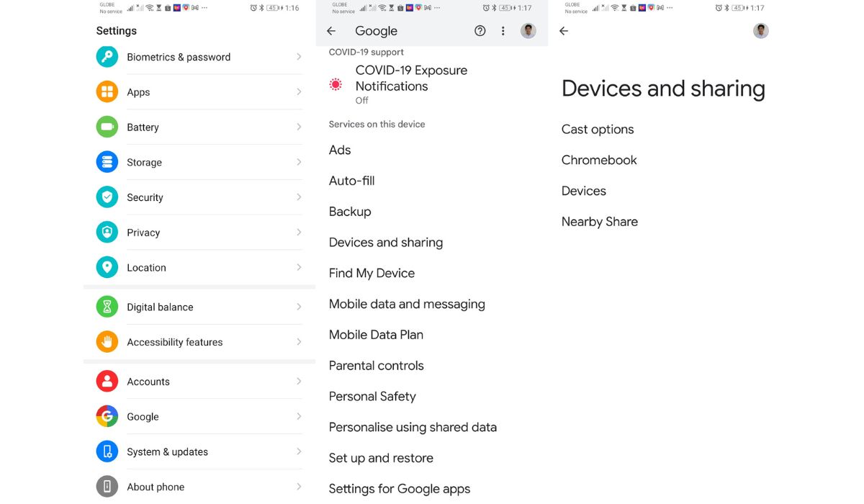The height and width of the screenshot is (504, 864).
Task: Tap the Biometrics & password key icon
Action: pyautogui.click(x=107, y=57)
